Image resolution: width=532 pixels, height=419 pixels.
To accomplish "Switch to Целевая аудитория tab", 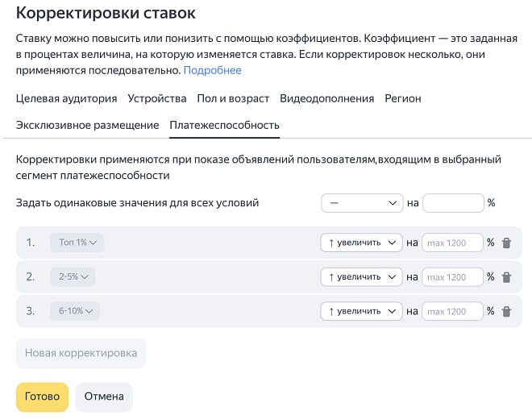I will pos(67,98).
